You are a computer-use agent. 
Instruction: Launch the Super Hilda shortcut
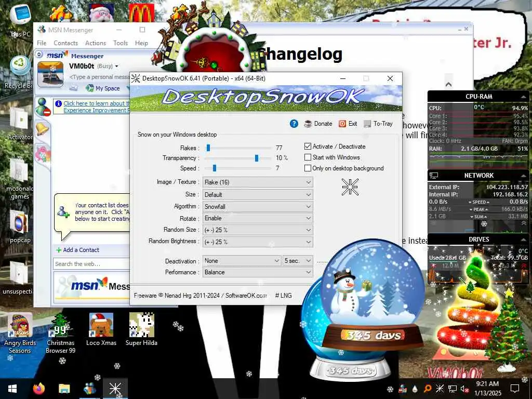tap(141, 329)
